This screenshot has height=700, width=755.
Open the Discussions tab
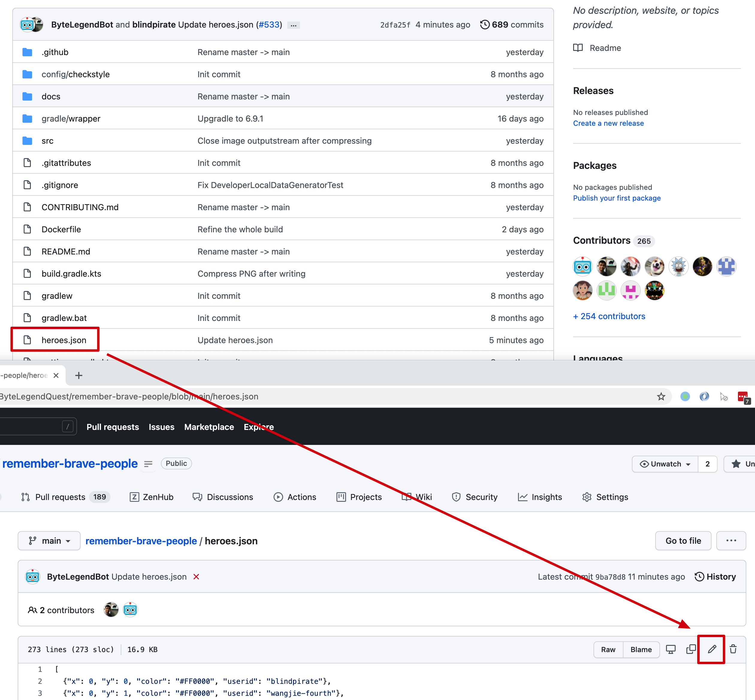[223, 497]
